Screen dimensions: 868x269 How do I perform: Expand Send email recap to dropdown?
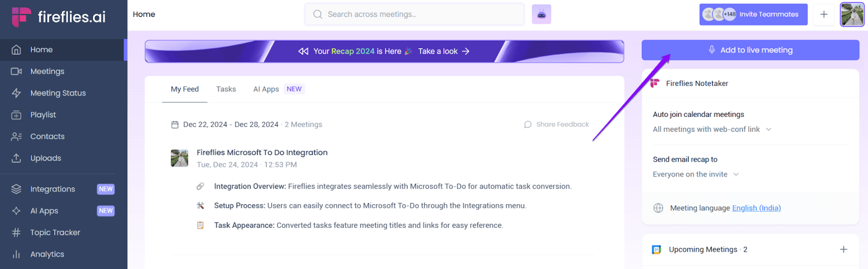pos(696,175)
